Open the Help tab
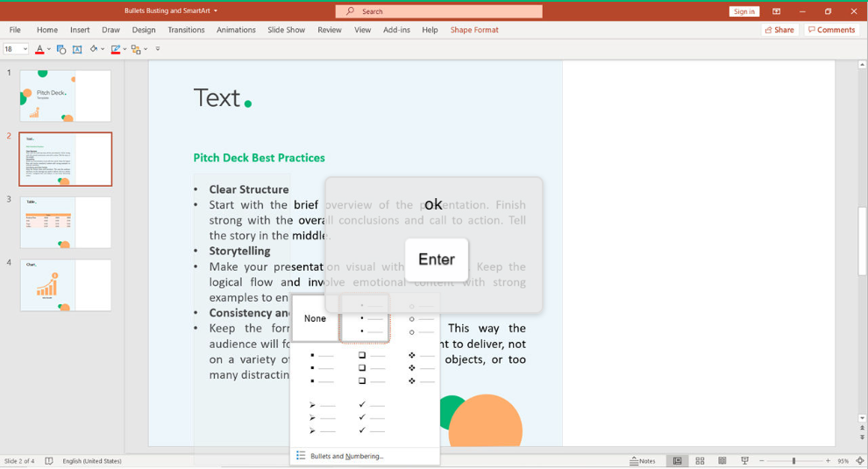Screen dimensions: 868x469 coord(430,30)
